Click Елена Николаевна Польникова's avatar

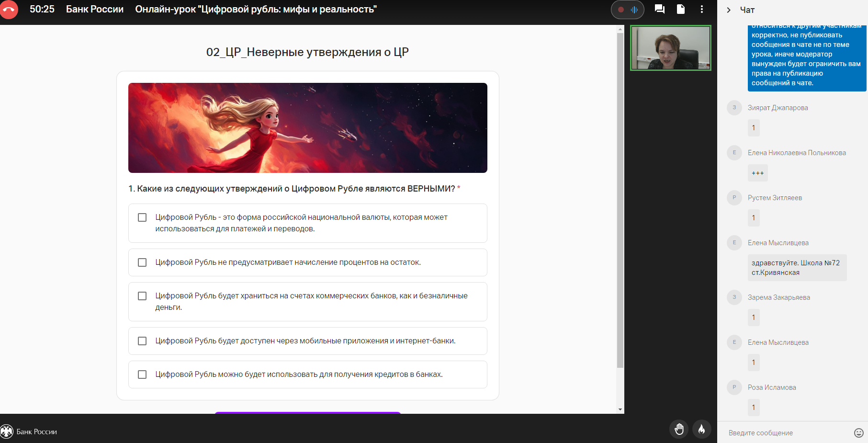pos(734,153)
